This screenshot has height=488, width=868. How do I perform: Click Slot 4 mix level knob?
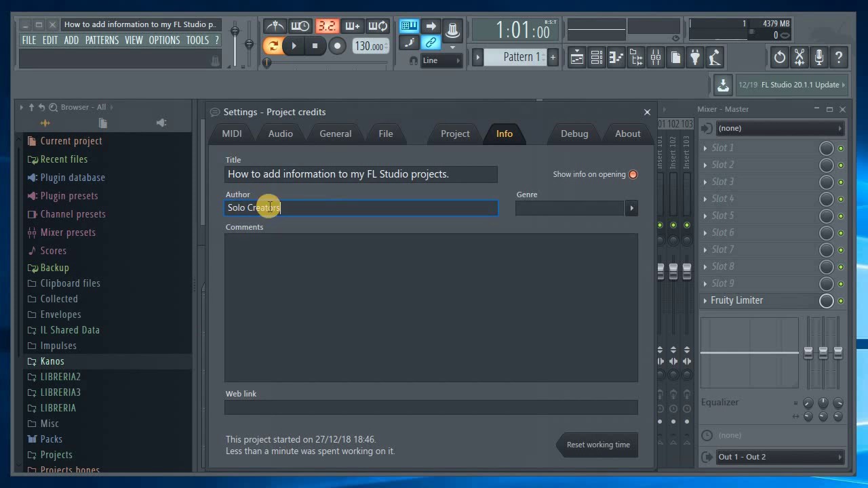pos(826,199)
